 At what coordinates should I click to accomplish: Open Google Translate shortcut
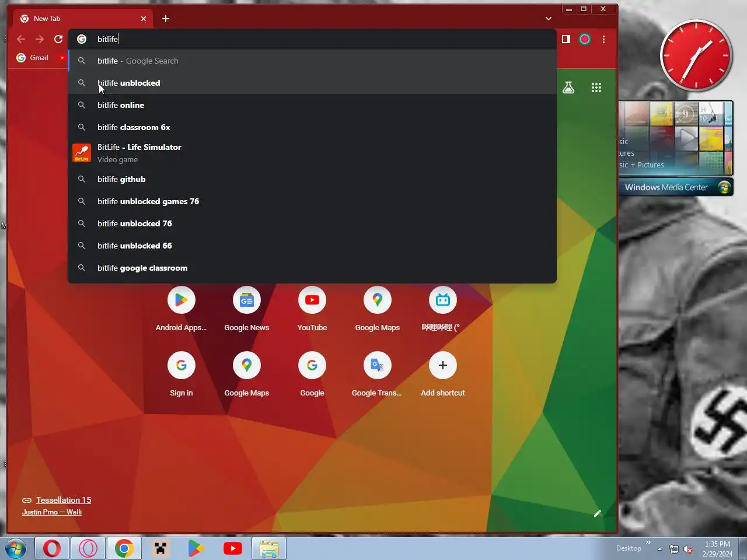[378, 374]
